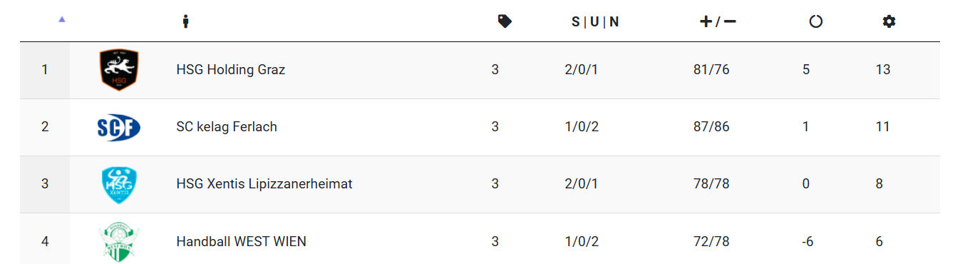Click the 1/0/2 record for Ferlach
Image resolution: width=980 pixels, height=264 pixels.
coord(582,127)
